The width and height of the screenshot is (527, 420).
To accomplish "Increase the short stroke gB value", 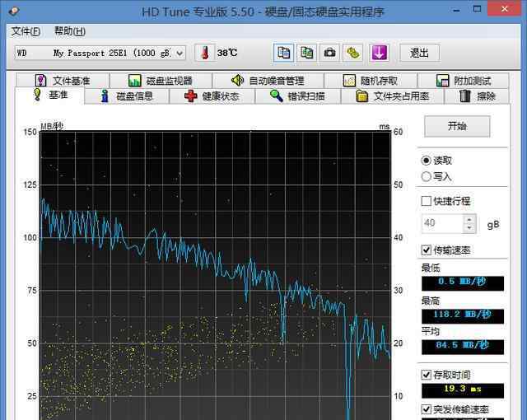I will coord(469,219).
